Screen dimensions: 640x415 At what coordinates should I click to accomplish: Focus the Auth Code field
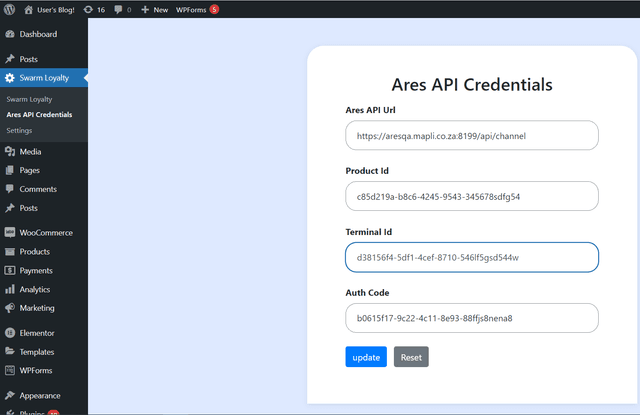click(472, 318)
